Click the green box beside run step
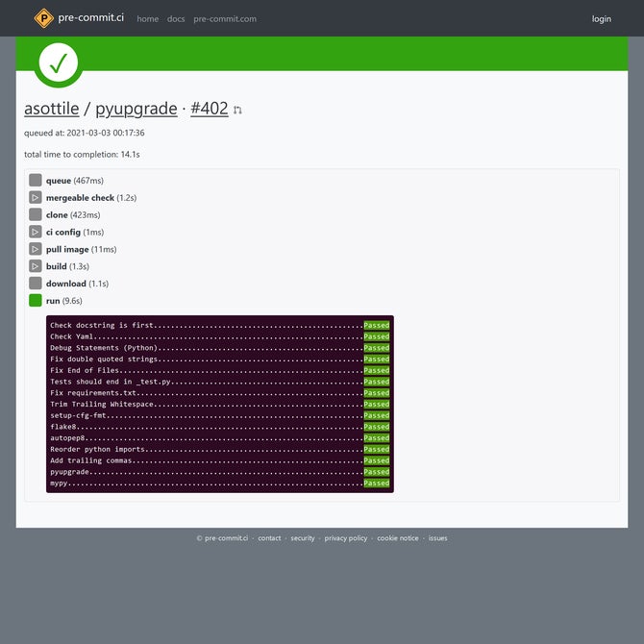The image size is (644, 644). 36,301
